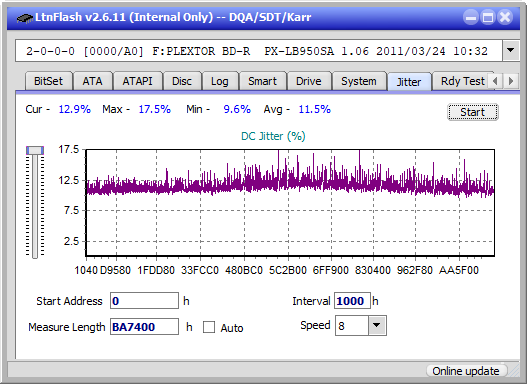Minimize the LtnFlash window

tap(471, 17)
